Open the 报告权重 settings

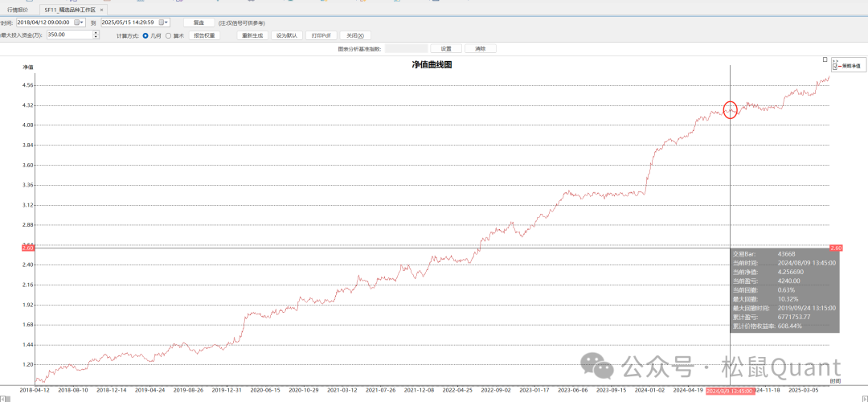(204, 35)
